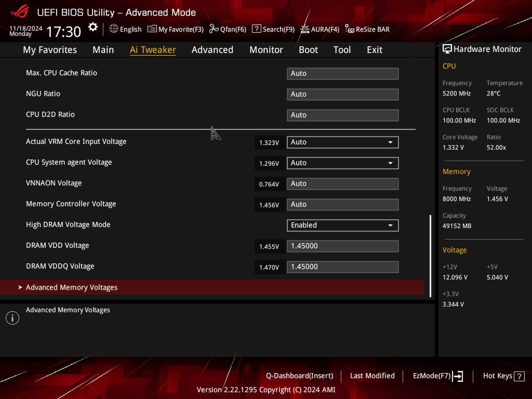The width and height of the screenshot is (532, 399).
Task: Click the 8000 MHz memory frequency value
Action: coord(457,199)
